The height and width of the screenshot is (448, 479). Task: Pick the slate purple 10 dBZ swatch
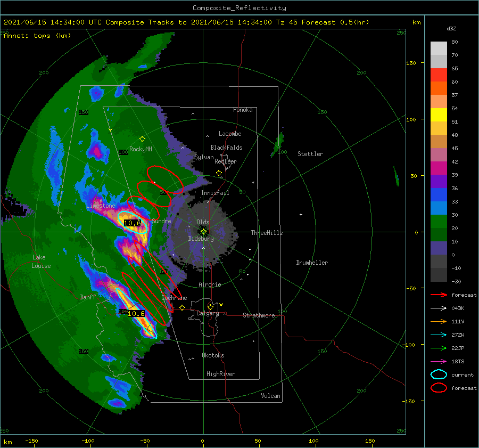[439, 248]
